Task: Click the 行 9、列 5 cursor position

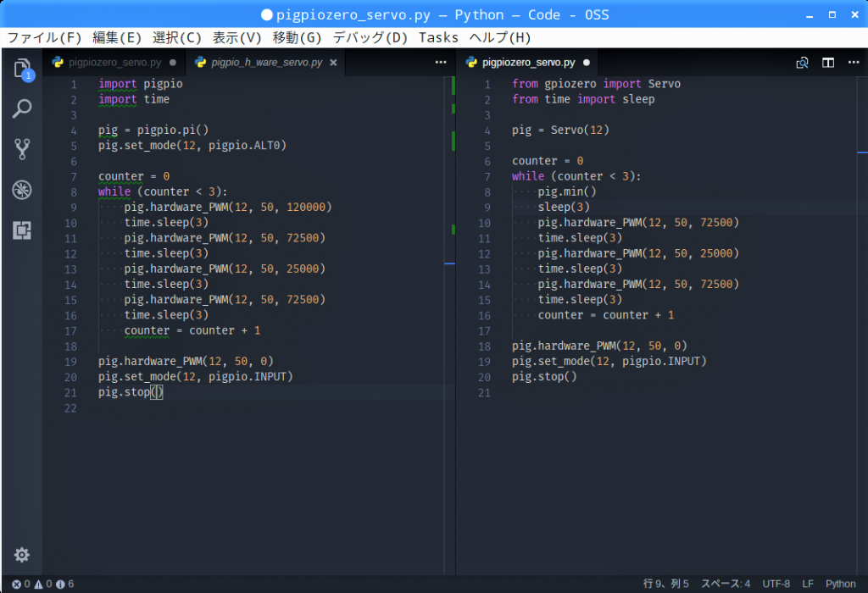Action: pos(666,584)
